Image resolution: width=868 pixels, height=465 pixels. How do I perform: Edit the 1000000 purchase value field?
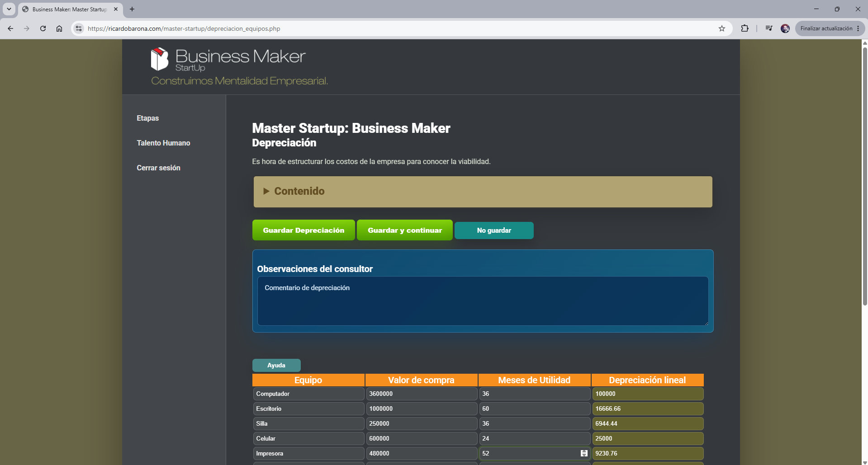click(422, 409)
